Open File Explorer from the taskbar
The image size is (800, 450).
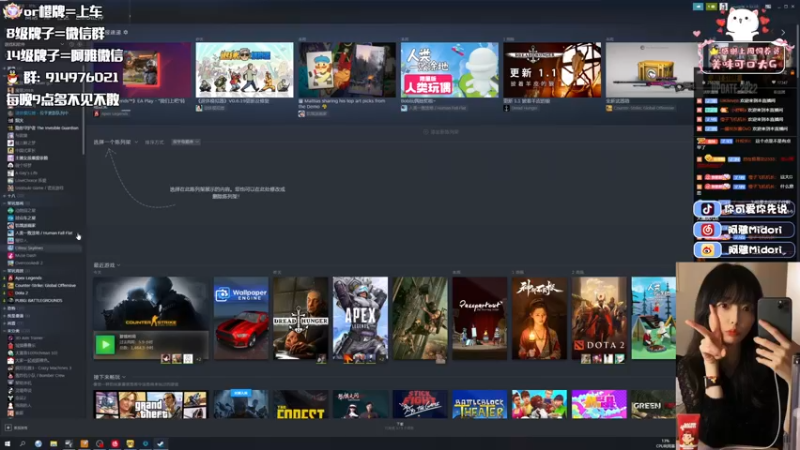pos(53,444)
